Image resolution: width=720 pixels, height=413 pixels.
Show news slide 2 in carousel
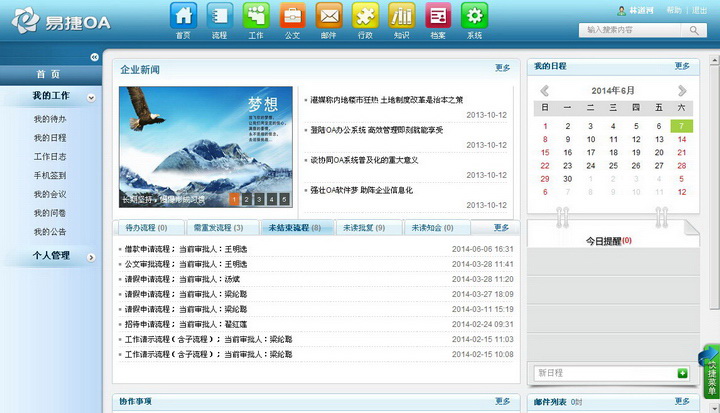[x=247, y=199]
